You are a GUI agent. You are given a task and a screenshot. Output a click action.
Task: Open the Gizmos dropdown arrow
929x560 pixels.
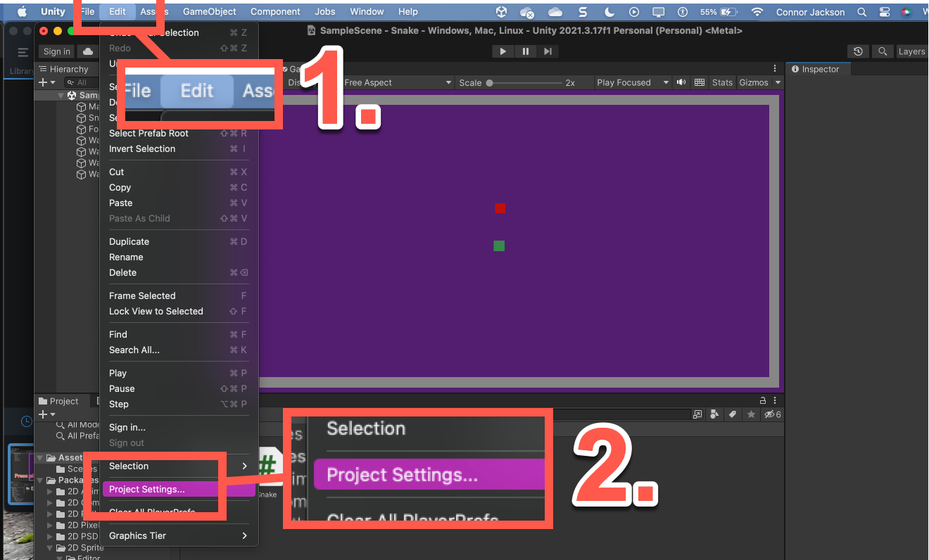[778, 82]
